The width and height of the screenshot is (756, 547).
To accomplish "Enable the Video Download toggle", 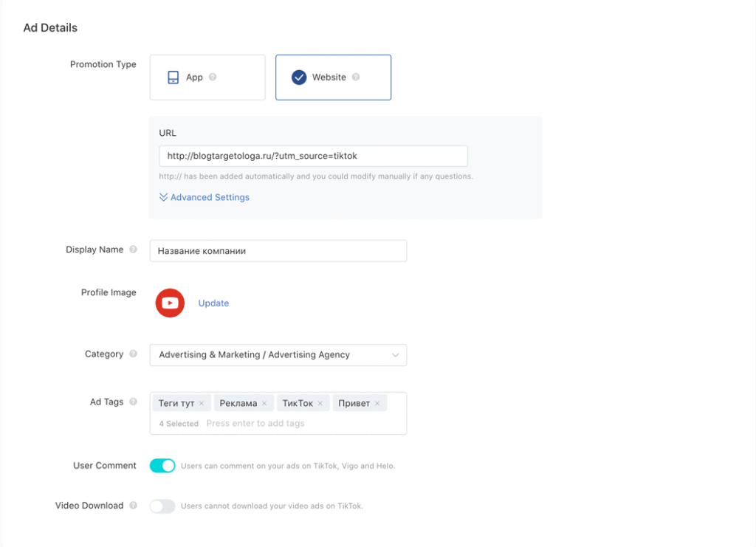I will (162, 506).
